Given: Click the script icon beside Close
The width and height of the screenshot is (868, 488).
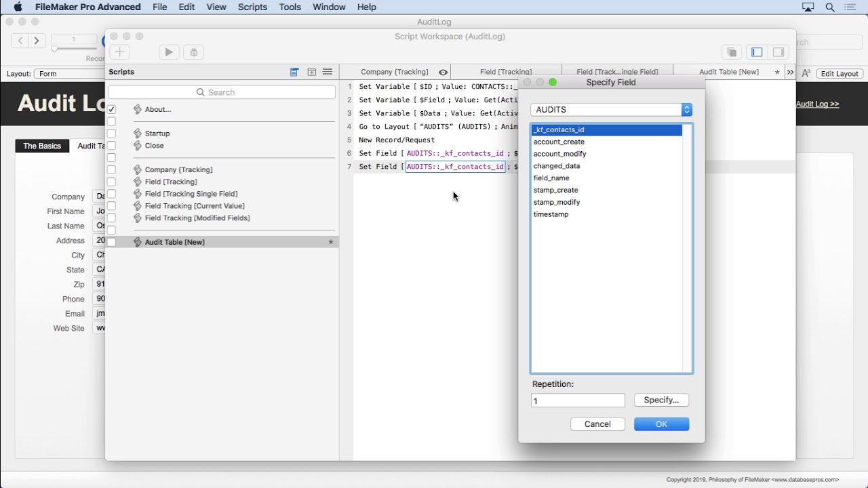Looking at the screenshot, I should [x=138, y=146].
